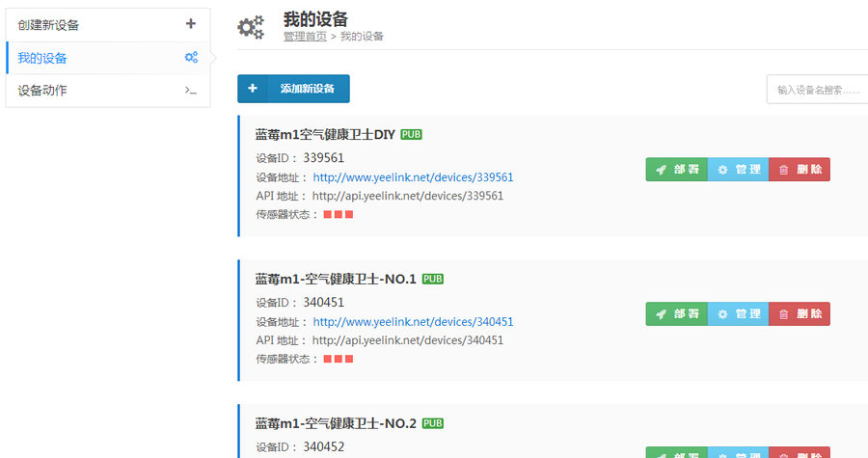Click the gears icon beside 我的设备

coord(191,58)
